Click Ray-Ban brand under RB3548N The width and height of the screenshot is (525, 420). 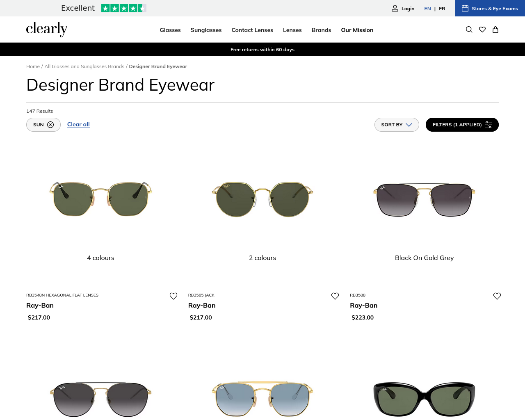click(40, 306)
